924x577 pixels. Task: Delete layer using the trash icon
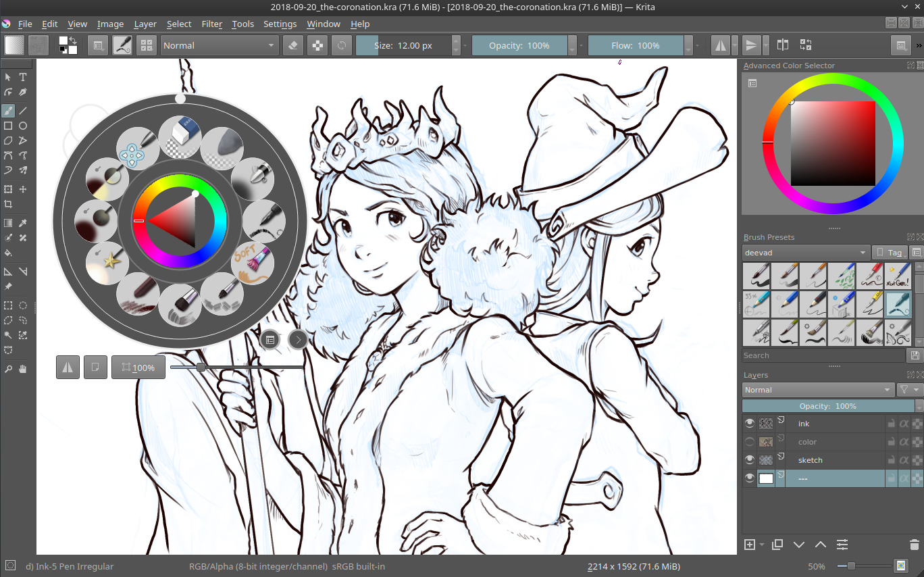914,545
